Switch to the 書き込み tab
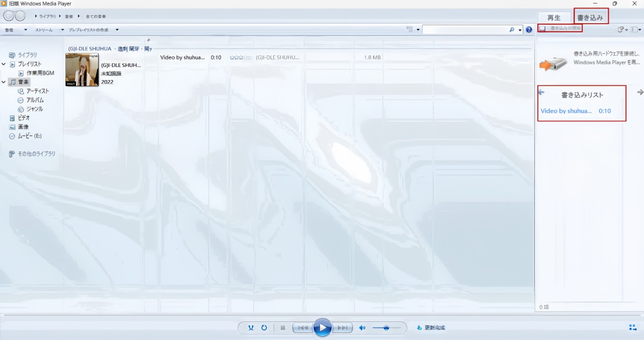Screen dimensions: 644x340 590,18
